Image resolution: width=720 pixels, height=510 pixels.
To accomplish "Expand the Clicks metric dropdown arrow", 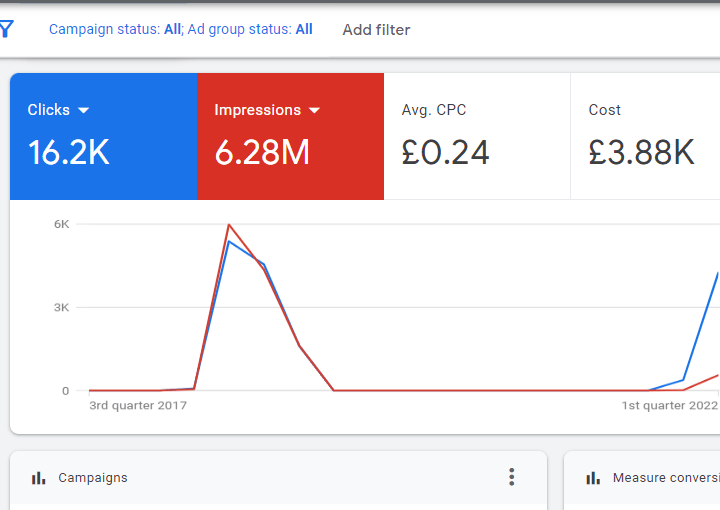I will click(x=84, y=110).
